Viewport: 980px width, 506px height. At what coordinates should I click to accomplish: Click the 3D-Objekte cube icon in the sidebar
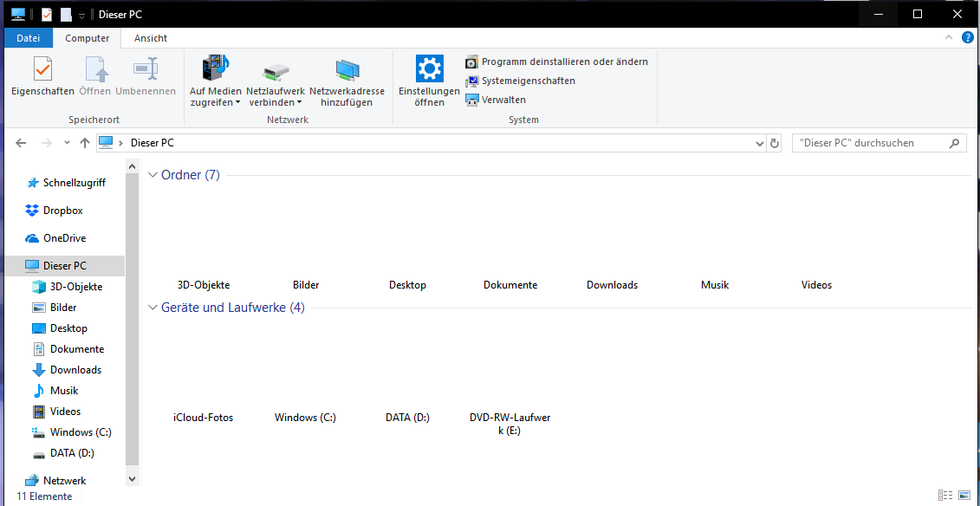coord(39,287)
